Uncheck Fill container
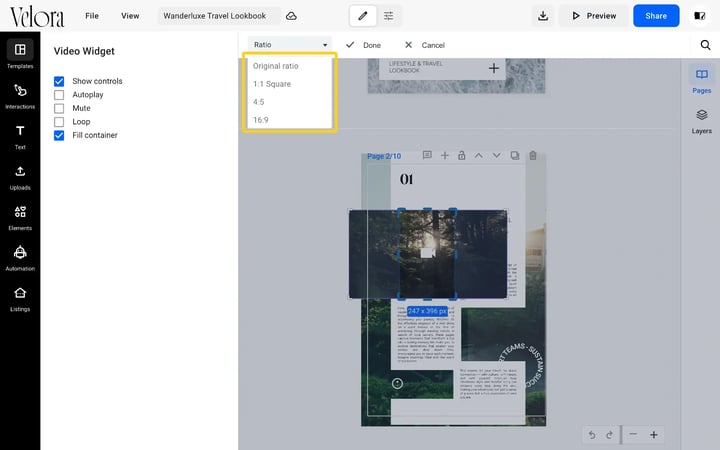The height and width of the screenshot is (450, 720). coord(59,135)
